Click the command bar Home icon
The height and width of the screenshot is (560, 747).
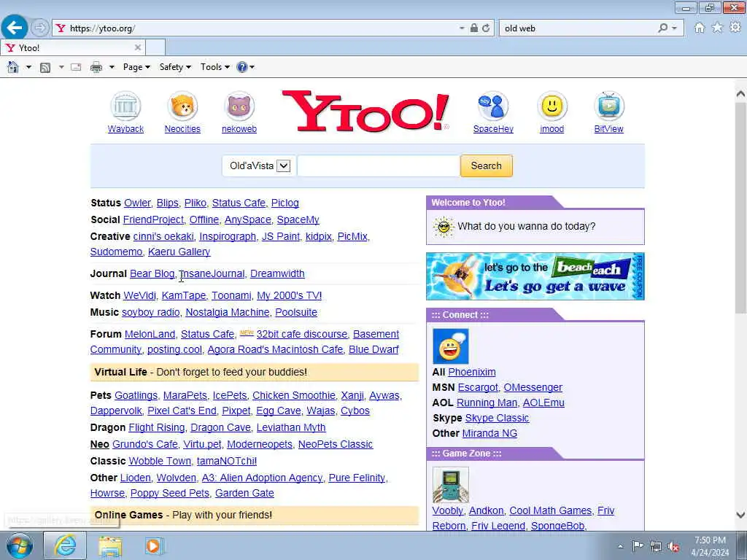(13, 67)
